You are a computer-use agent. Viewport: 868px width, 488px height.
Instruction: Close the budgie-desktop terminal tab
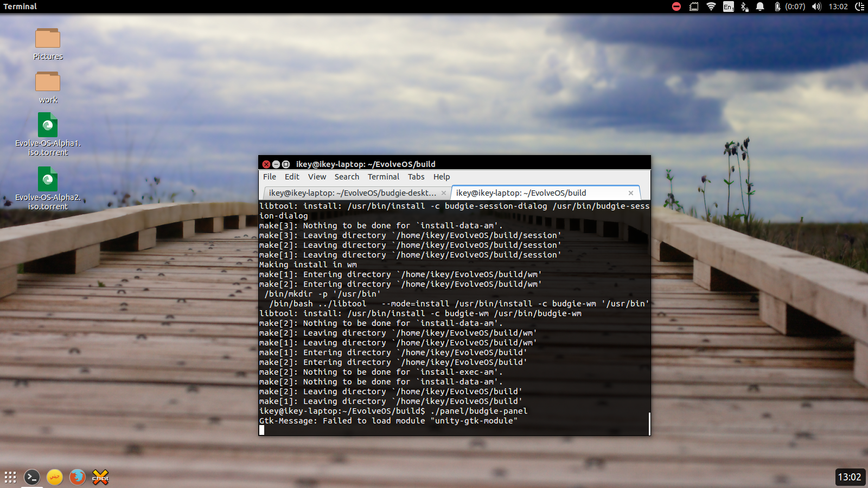(444, 193)
